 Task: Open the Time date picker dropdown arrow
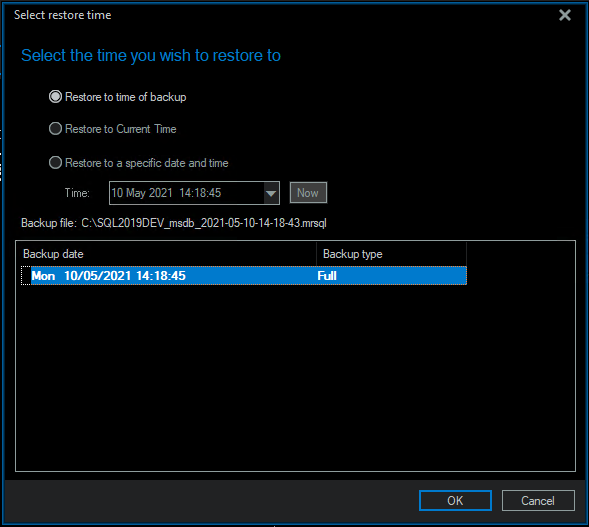(x=271, y=193)
